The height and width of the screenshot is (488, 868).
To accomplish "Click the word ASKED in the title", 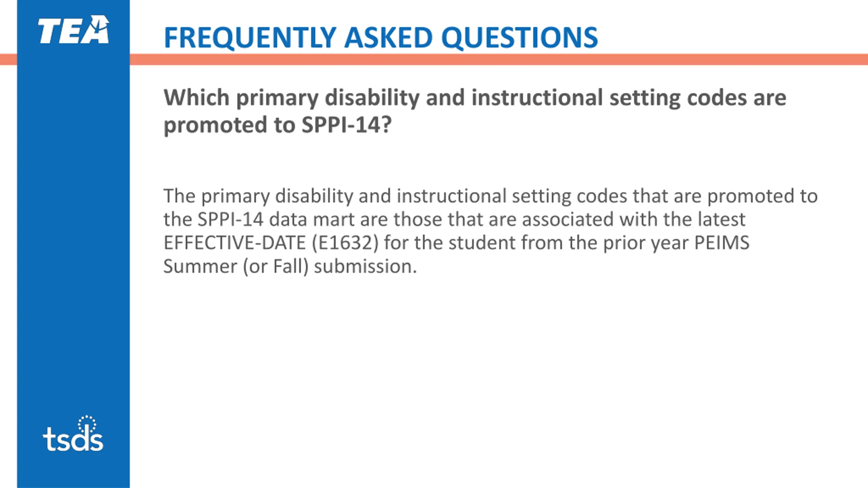I will pos(389,37).
